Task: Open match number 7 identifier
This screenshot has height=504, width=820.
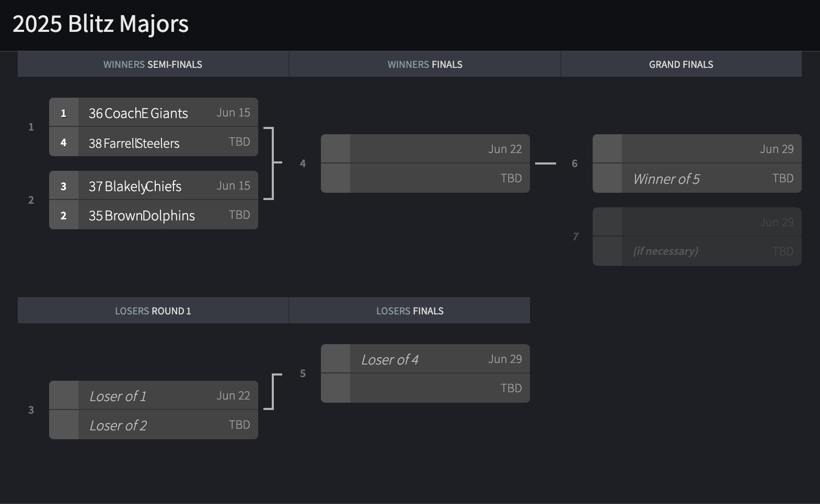Action: tap(576, 237)
